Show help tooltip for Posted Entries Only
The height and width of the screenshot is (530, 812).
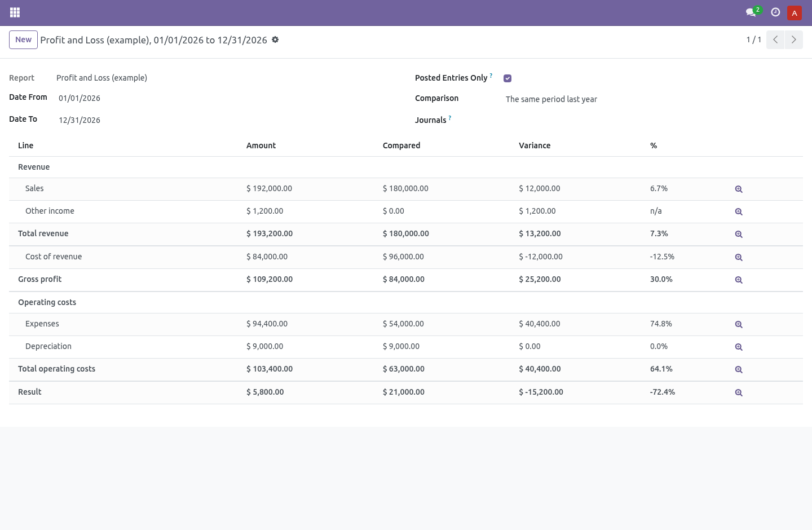tap(491, 76)
